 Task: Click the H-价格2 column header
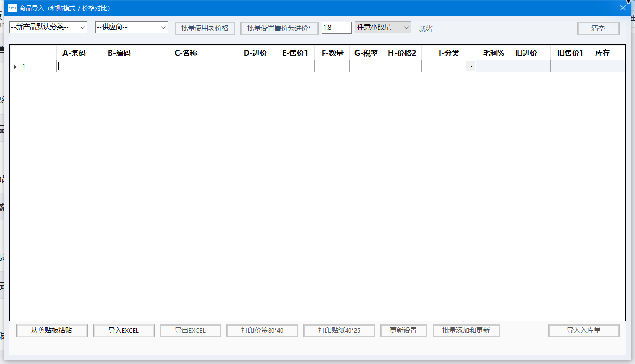click(401, 53)
